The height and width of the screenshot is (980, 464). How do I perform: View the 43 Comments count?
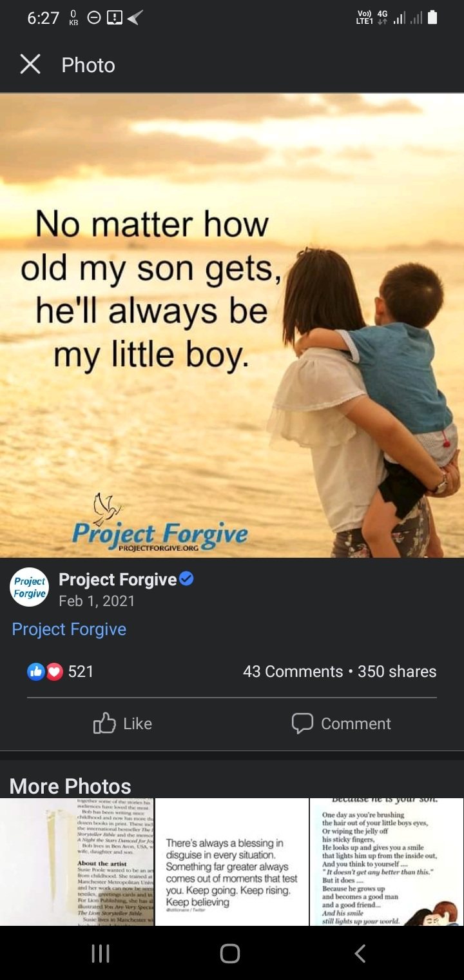[293, 671]
